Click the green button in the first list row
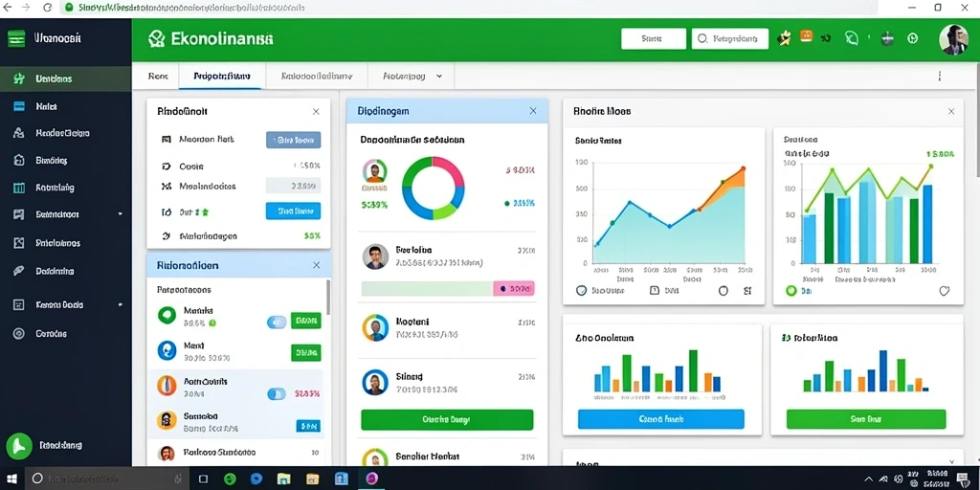Image resolution: width=980 pixels, height=490 pixels. tap(305, 322)
